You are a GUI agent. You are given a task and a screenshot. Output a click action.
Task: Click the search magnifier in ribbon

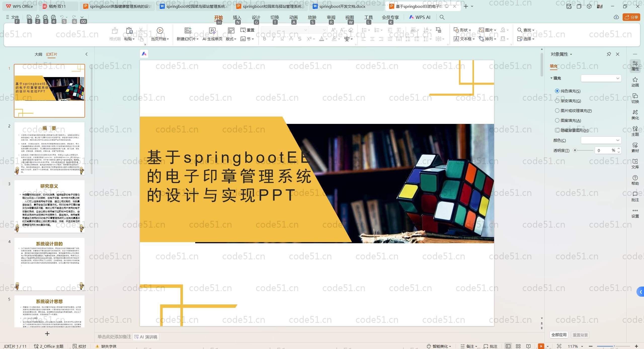(442, 17)
